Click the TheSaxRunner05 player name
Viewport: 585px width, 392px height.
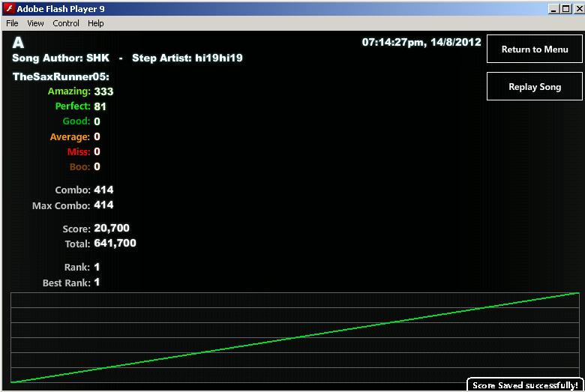[61, 77]
